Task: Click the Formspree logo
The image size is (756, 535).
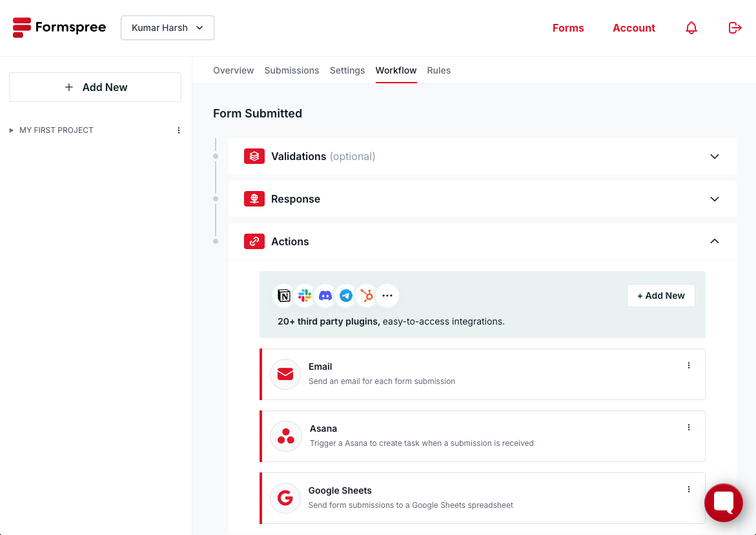Action: click(x=59, y=27)
